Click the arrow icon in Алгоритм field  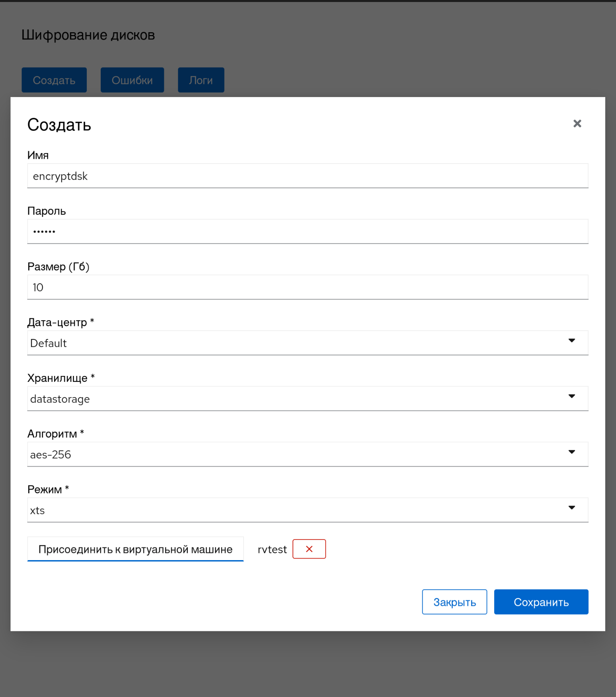click(571, 452)
